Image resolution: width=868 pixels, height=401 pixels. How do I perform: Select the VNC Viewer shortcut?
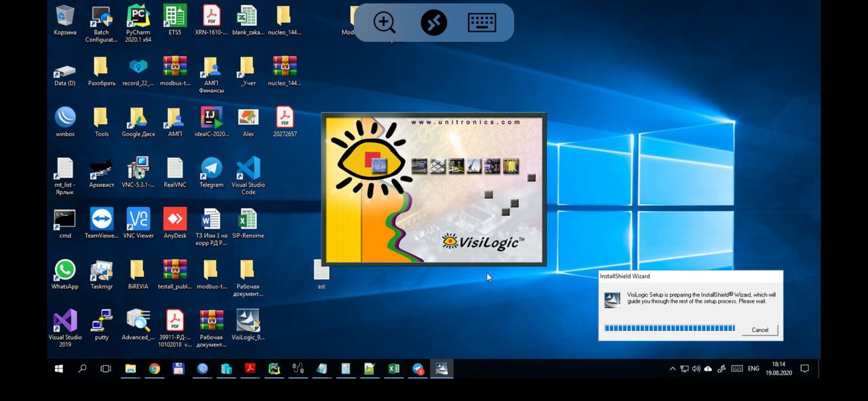pyautogui.click(x=138, y=223)
